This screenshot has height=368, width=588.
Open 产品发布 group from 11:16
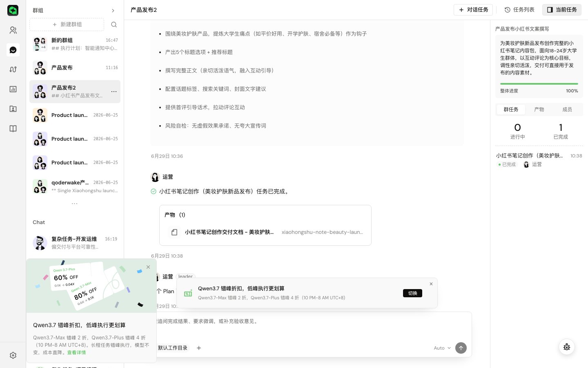pyautogui.click(x=75, y=68)
